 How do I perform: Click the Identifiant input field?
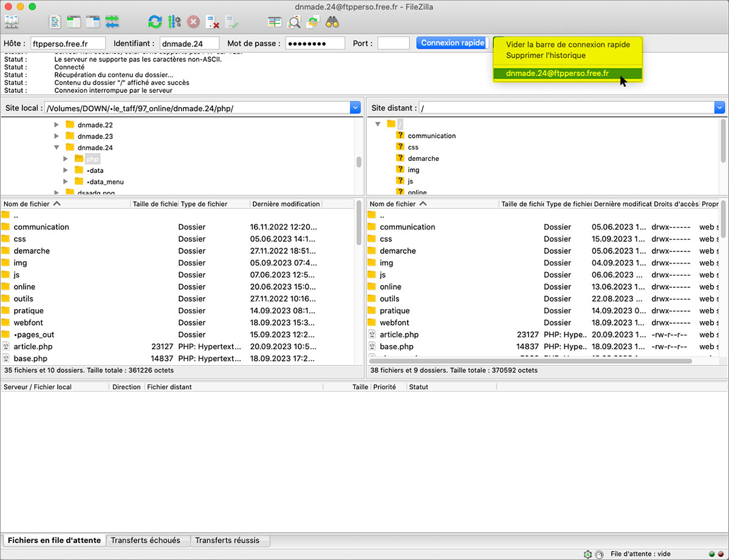(190, 43)
